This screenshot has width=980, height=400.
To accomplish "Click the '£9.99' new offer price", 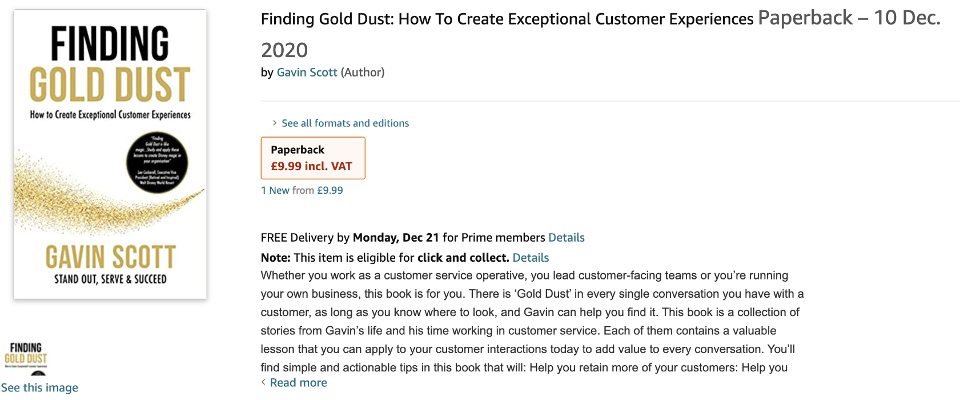I will (330, 190).
